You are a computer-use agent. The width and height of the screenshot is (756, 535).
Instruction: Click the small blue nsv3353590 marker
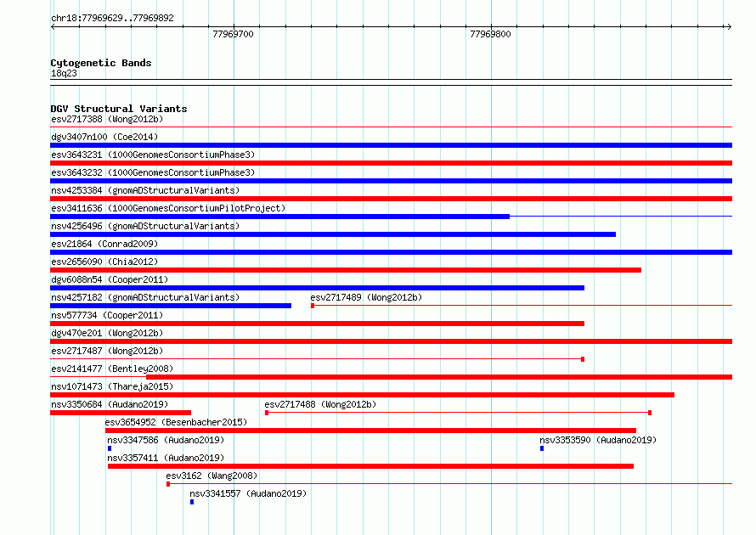tap(542, 448)
